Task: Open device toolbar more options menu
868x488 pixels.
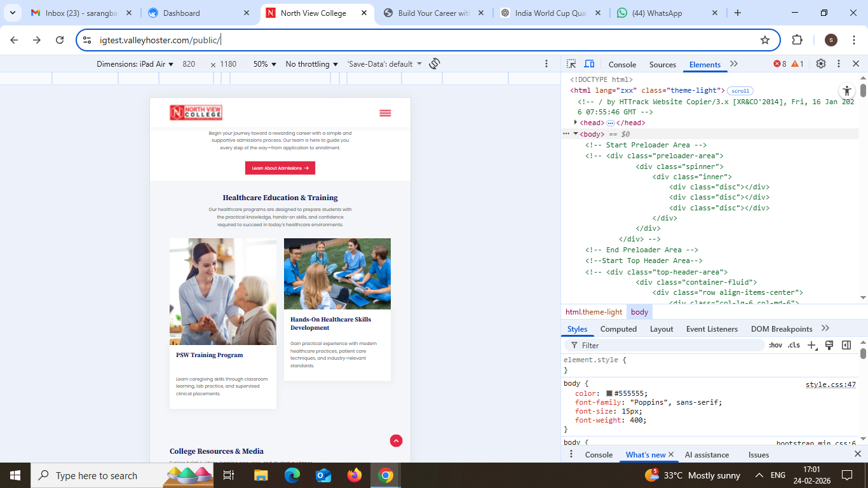Action: click(546, 64)
